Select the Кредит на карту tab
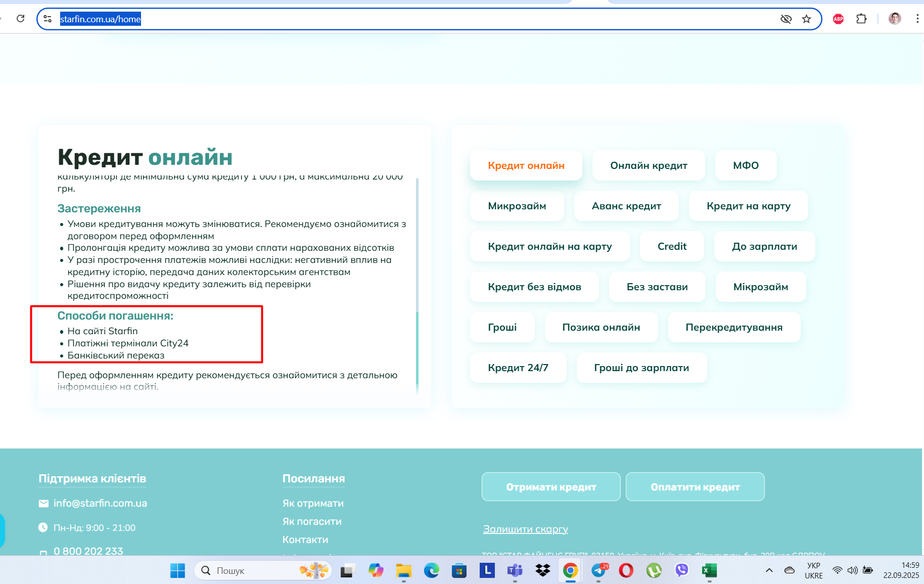Screen dimensions: 924x584 click(749, 206)
